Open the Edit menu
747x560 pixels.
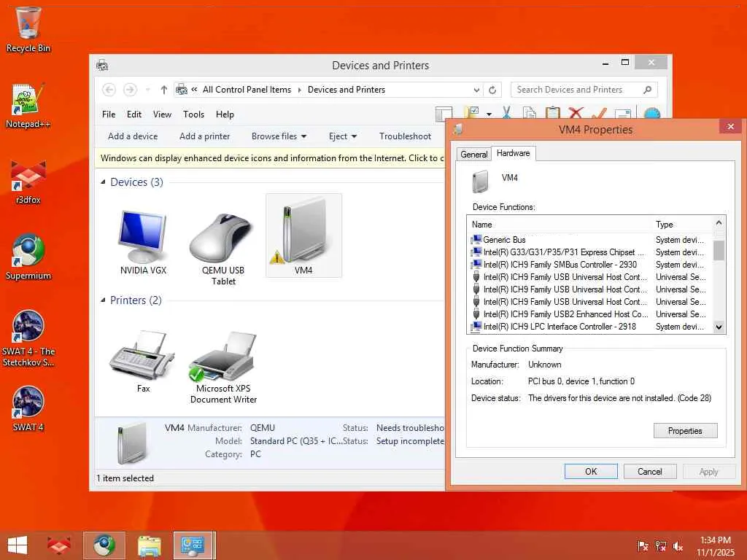(x=134, y=114)
